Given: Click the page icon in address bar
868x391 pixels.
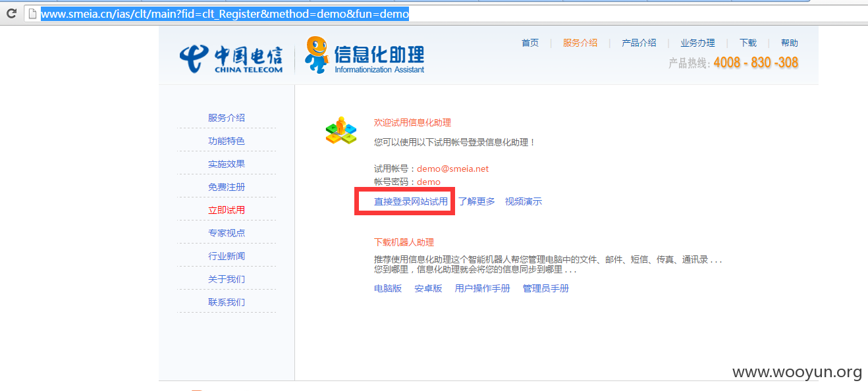Looking at the screenshot, I should pyautogui.click(x=32, y=13).
